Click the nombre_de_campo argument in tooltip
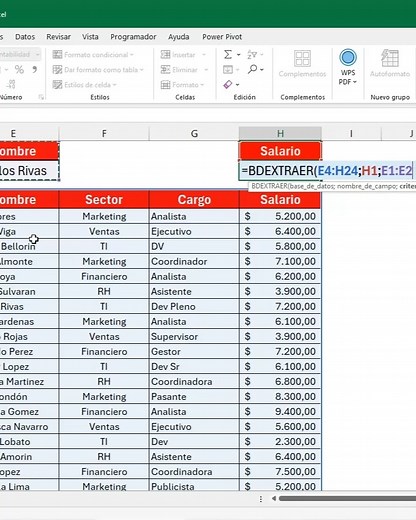The image size is (416, 520). coord(367,186)
